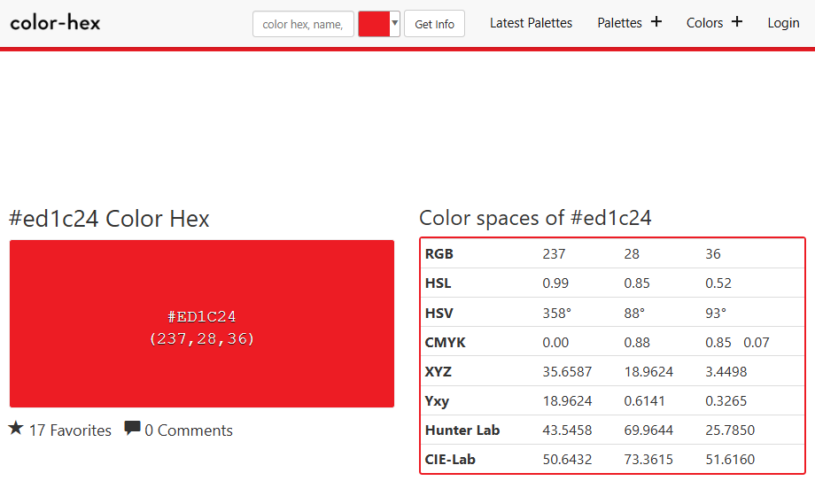Viewport: 815px width, 504px height.
Task: Select the RGB row label
Action: click(x=439, y=254)
